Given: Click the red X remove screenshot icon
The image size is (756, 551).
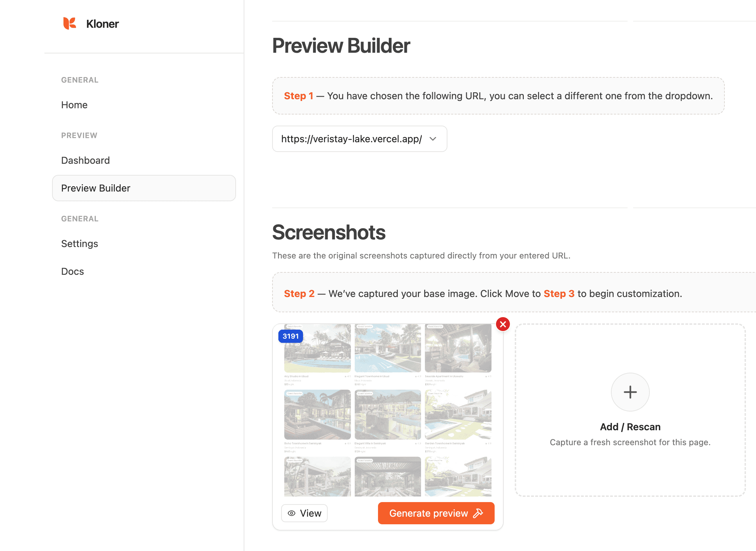Looking at the screenshot, I should 503,324.
